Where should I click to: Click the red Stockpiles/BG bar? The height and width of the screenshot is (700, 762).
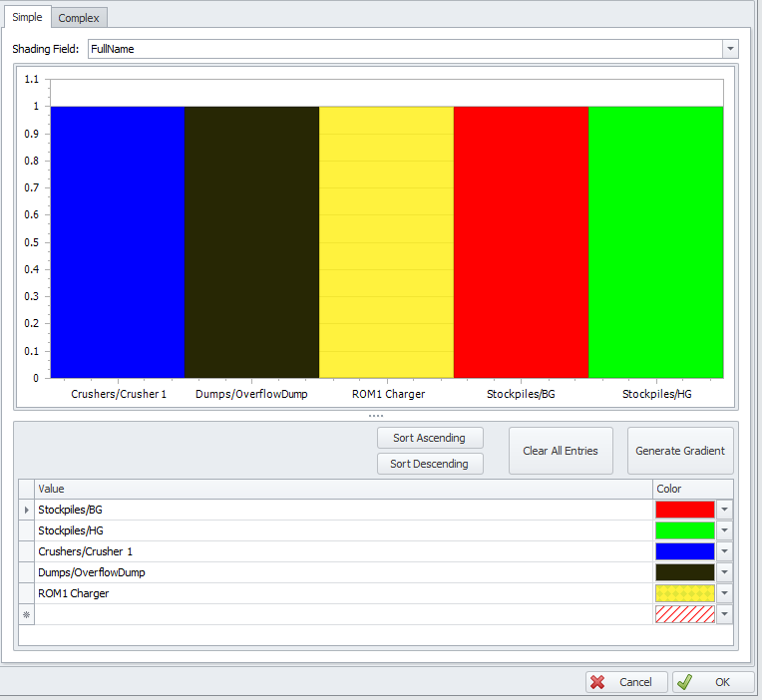pos(521,242)
